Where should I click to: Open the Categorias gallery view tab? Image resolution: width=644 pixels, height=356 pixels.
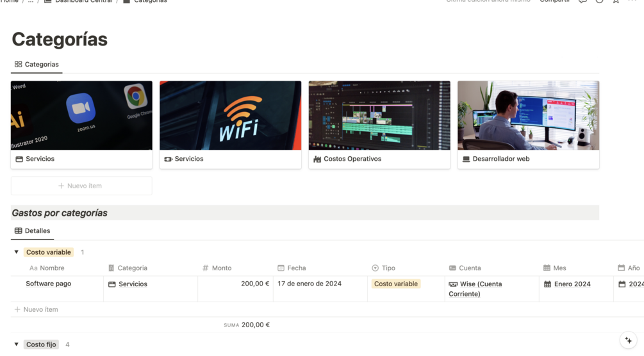tap(37, 65)
